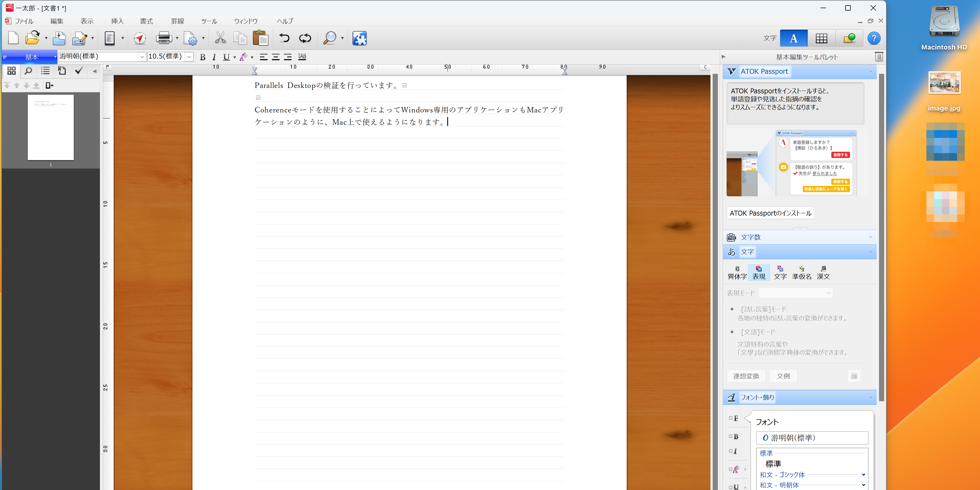Open Macintosh HD on the desktop
980x490 pixels.
(x=944, y=28)
